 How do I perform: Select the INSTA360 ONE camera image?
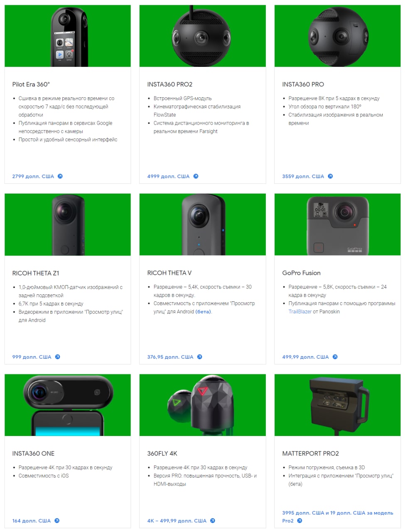(68, 405)
